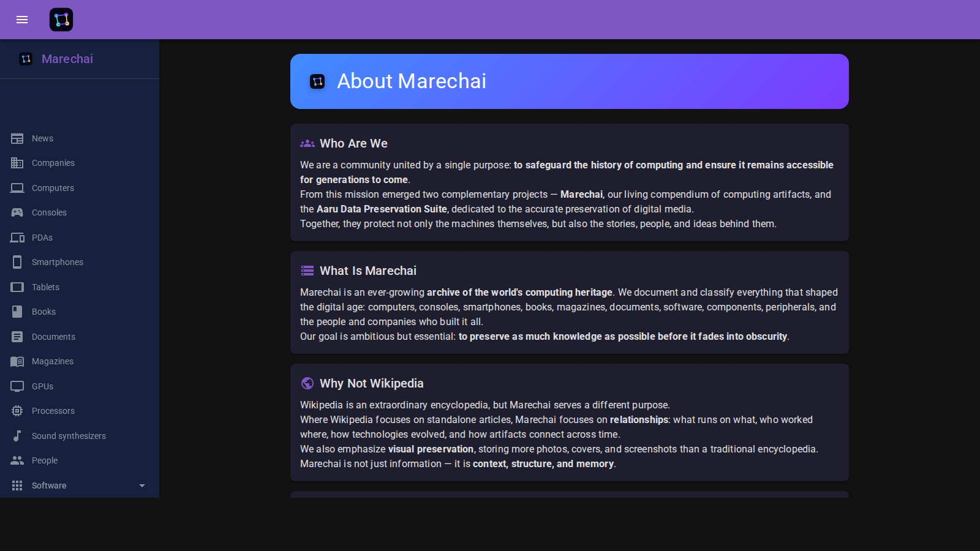Click the People group icon in the sidebar
The height and width of the screenshot is (551, 980).
pos(17,460)
